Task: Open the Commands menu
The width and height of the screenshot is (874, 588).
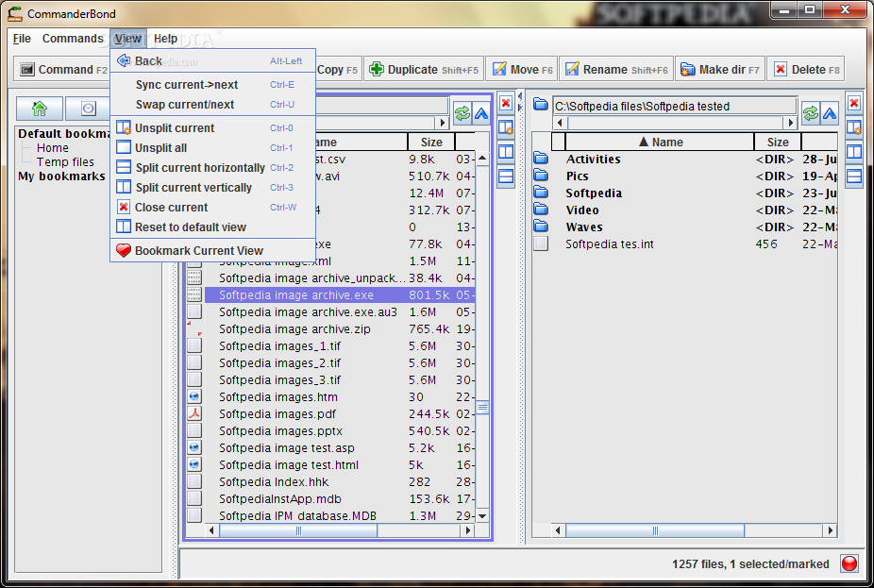Action: pyautogui.click(x=73, y=39)
